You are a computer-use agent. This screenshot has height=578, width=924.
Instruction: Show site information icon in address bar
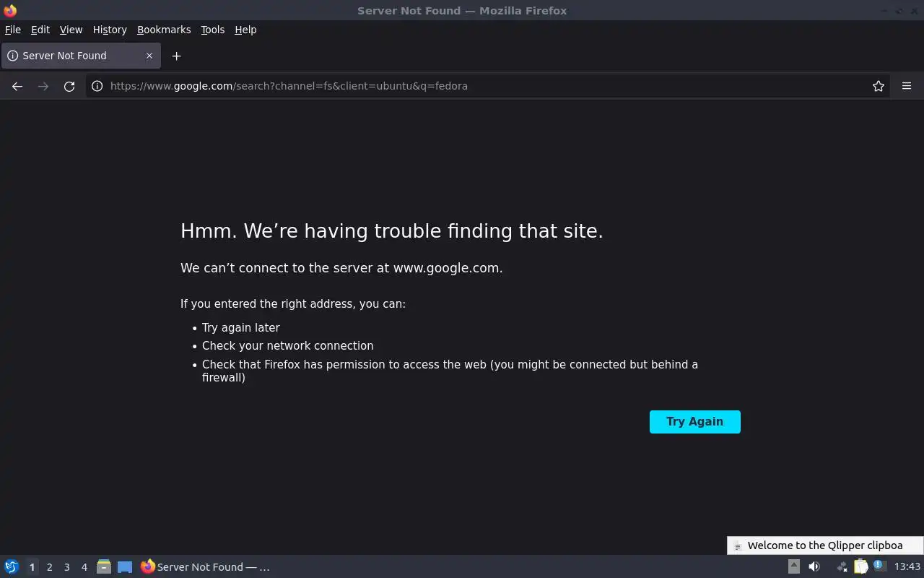click(97, 86)
